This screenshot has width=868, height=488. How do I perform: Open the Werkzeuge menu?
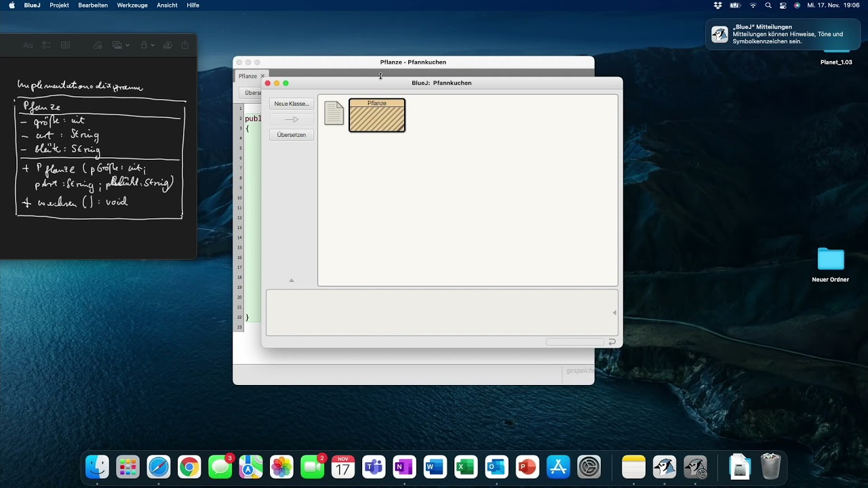(132, 5)
